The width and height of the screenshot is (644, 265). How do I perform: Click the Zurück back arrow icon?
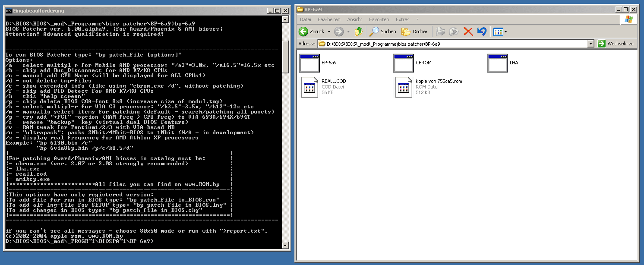tap(303, 32)
